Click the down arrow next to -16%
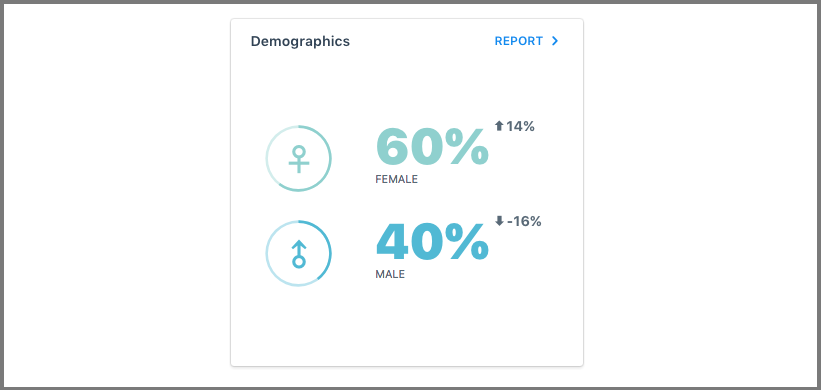This screenshot has height=390, width=821. click(499, 221)
